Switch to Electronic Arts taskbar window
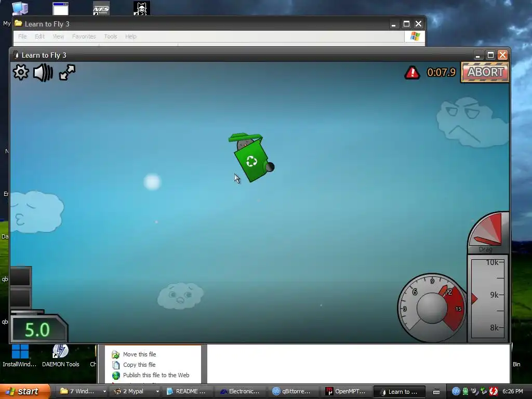This screenshot has height=399, width=532. [241, 391]
